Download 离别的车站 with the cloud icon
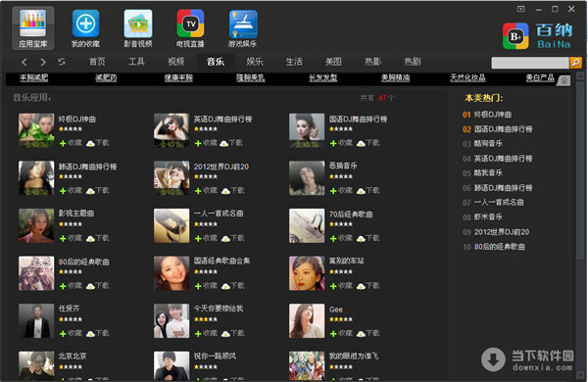 [x=361, y=286]
